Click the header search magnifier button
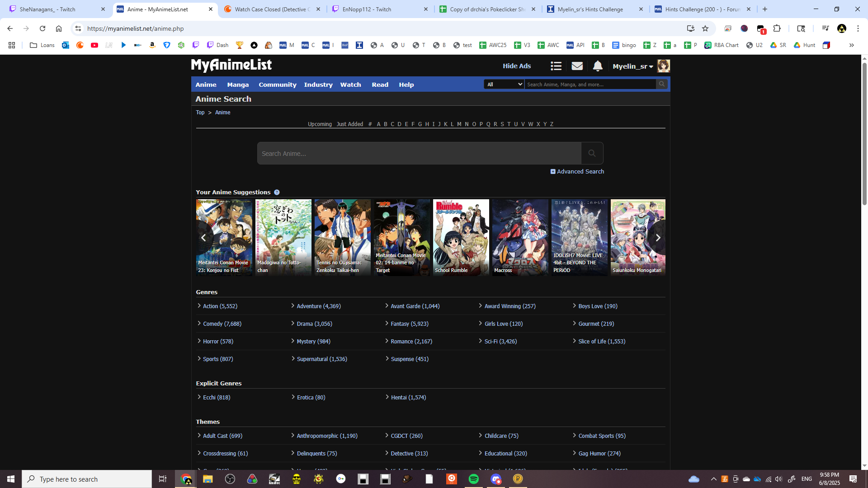The height and width of the screenshot is (488, 868). (x=662, y=84)
